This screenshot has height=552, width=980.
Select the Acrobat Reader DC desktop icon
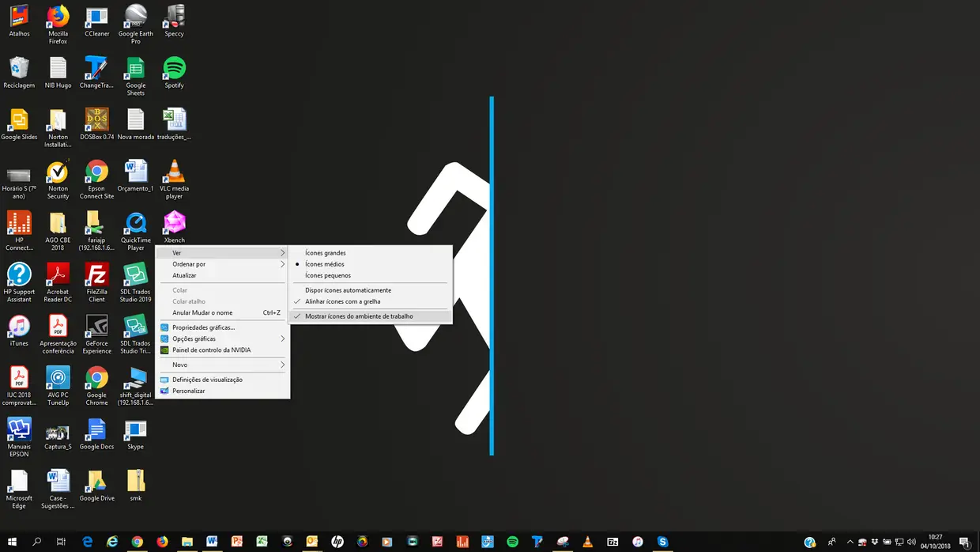[x=58, y=283]
